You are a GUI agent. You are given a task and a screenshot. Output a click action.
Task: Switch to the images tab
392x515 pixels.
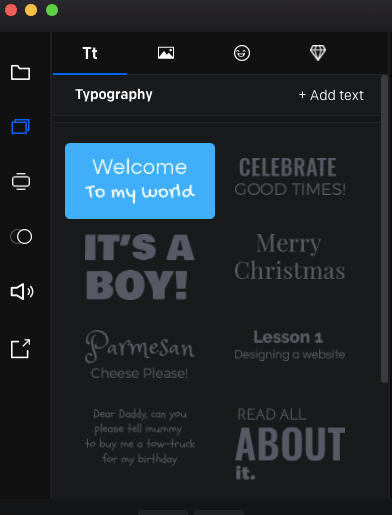pyautogui.click(x=166, y=53)
